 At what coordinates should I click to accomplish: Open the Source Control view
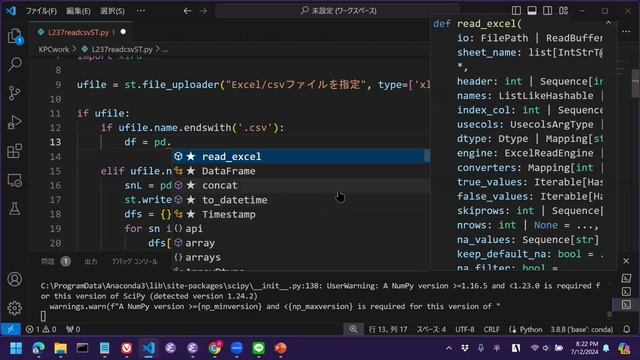(15, 93)
